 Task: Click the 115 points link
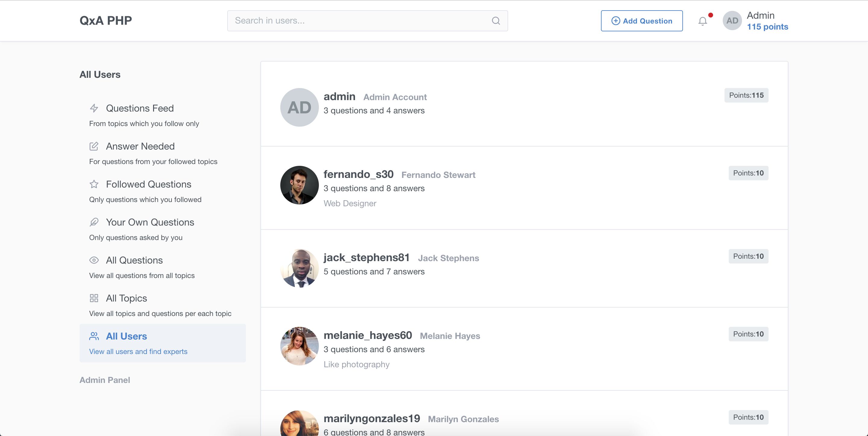click(767, 27)
